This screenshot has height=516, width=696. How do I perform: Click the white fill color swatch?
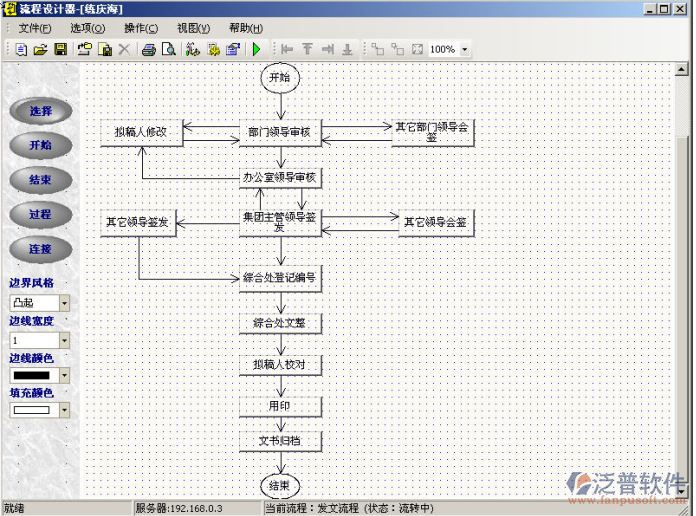point(32,410)
